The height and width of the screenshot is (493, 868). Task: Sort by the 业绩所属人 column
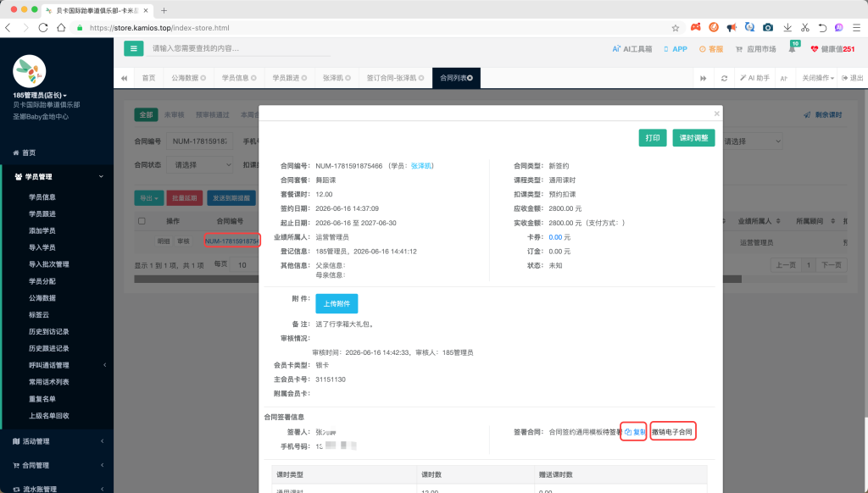(x=759, y=221)
